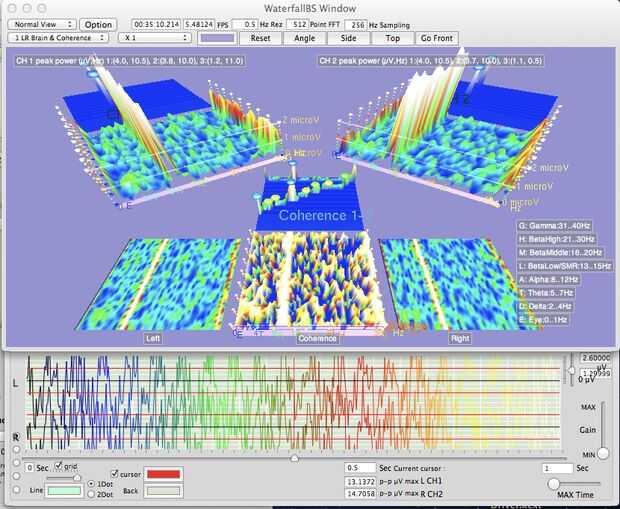Click the Line color swatch

64,491
